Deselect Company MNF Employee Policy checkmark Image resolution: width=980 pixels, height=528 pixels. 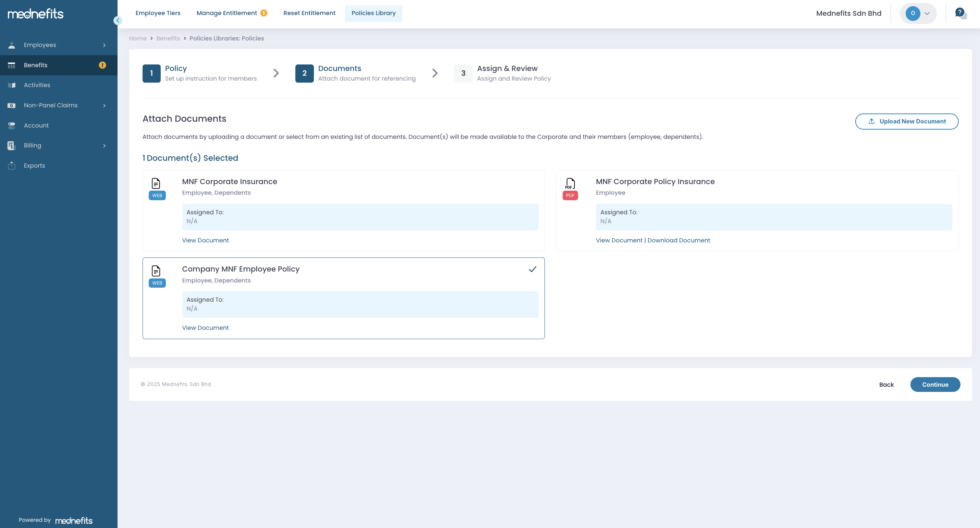[532, 269]
